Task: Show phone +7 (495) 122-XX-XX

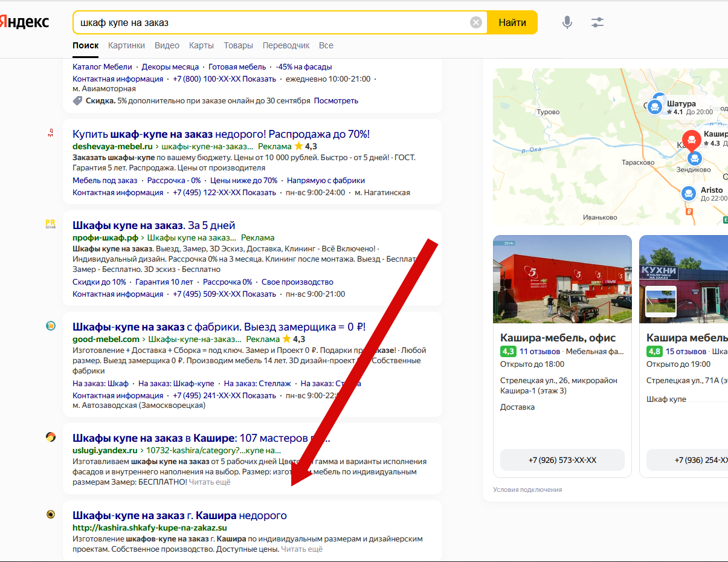Action: (x=224, y=193)
